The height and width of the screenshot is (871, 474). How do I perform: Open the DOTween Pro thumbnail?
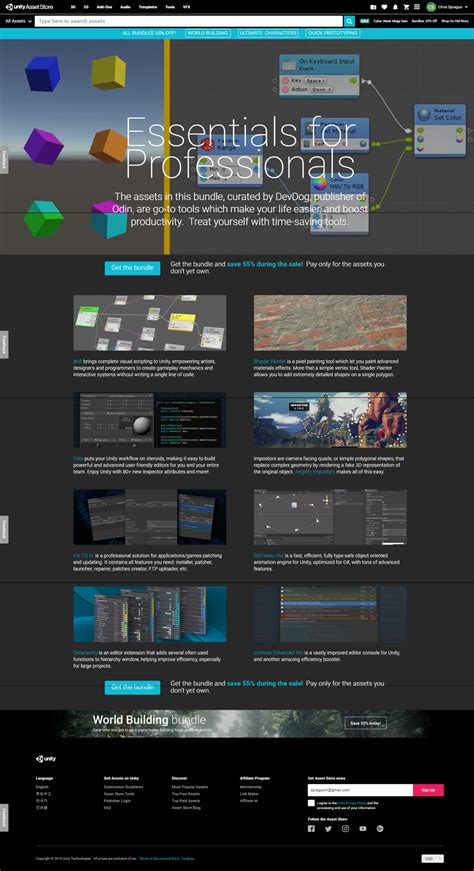(x=330, y=517)
